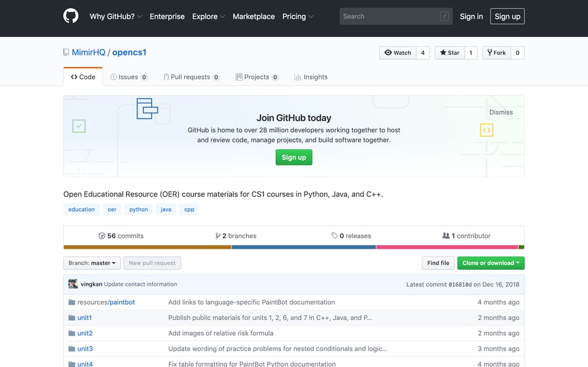Image resolution: width=588 pixels, height=367 pixels.
Task: Open the Clone or download dropdown
Action: [x=490, y=263]
